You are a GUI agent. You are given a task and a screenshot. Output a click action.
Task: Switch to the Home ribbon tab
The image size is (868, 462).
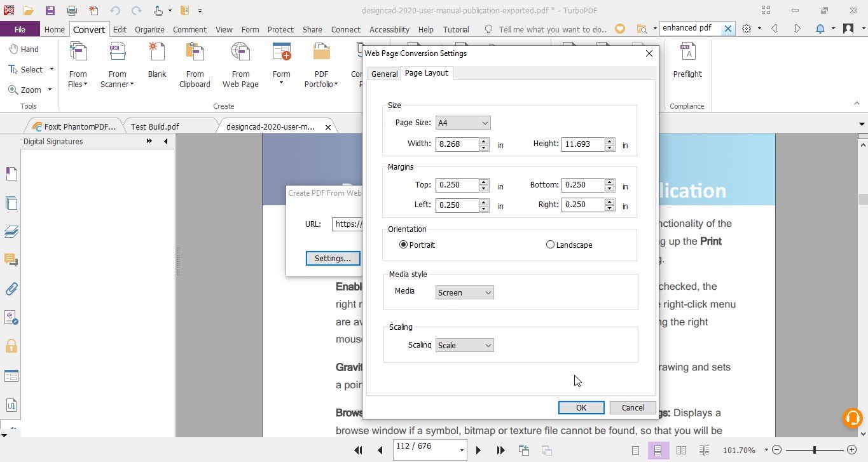tap(54, 29)
